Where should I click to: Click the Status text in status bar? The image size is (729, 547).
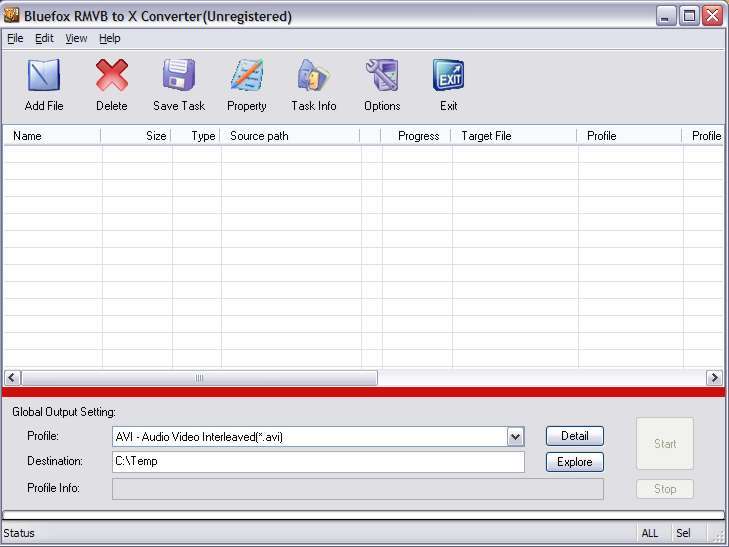pos(19,533)
